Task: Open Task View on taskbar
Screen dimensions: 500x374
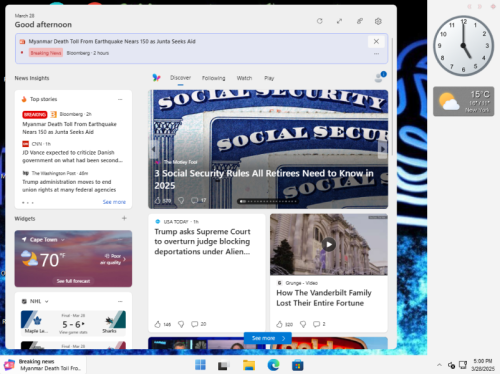Action: point(223,366)
